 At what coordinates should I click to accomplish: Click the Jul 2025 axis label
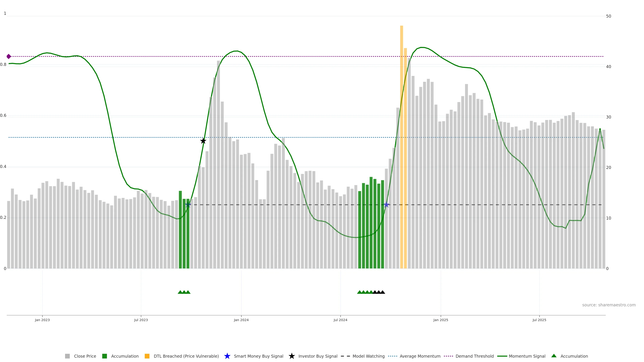coord(539,320)
